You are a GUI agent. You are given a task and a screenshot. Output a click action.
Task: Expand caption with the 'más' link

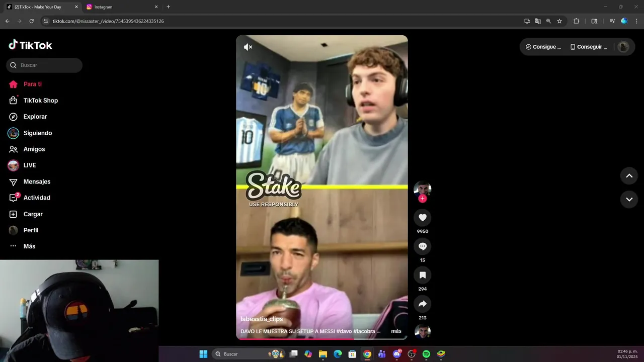pos(396,331)
